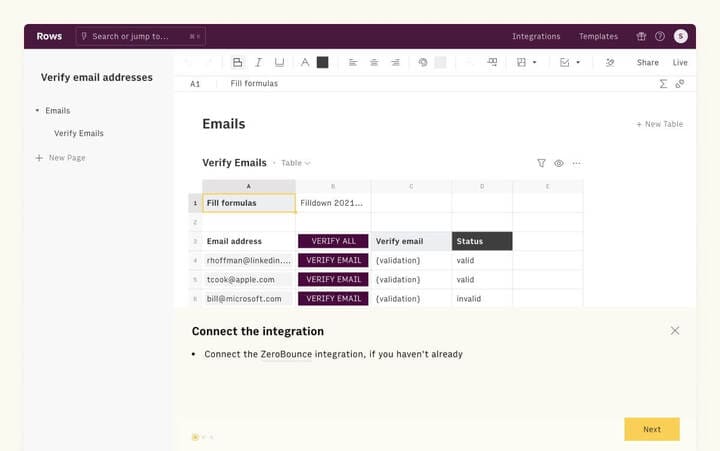720x451 pixels.
Task: Click the Rows logo
Action: [x=49, y=36]
